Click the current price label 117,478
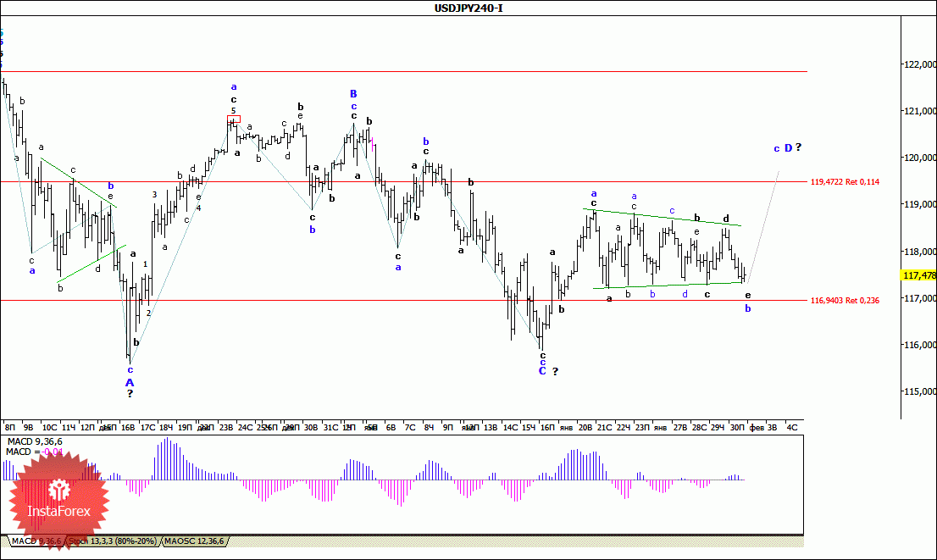Screen dimensions: 937x560 (919, 275)
